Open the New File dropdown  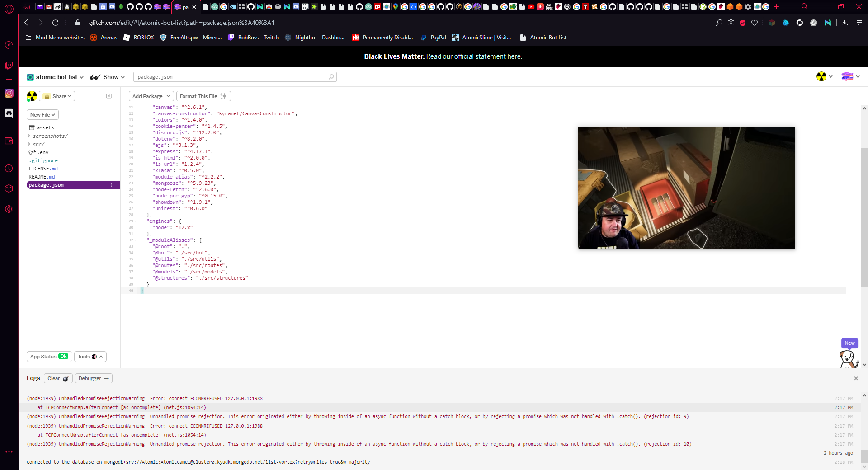click(x=42, y=115)
